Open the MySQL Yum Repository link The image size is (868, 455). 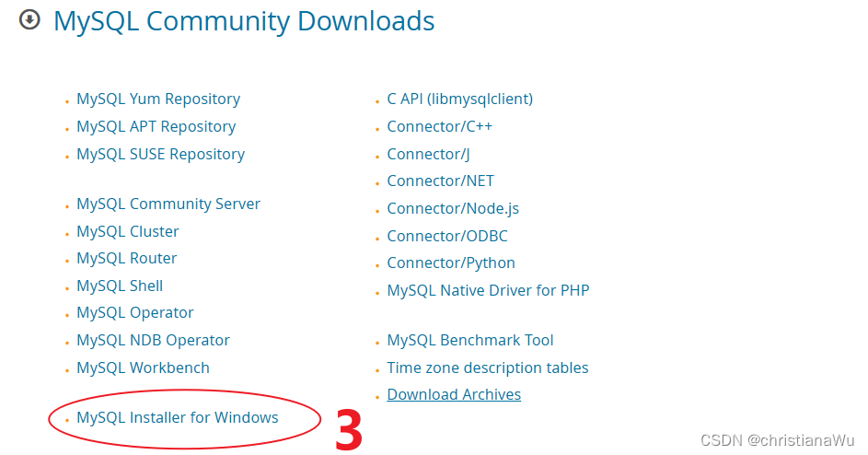(x=158, y=99)
